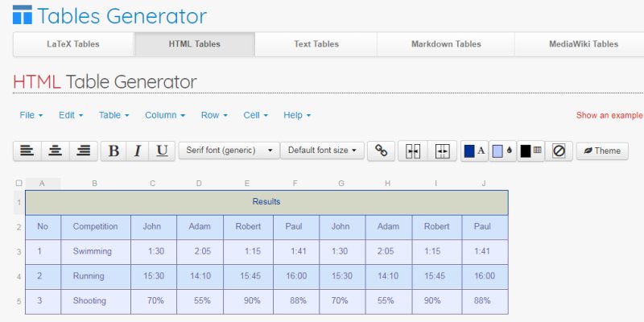644x322 pixels.
Task: Select the Competition header cell
Action: 96,227
